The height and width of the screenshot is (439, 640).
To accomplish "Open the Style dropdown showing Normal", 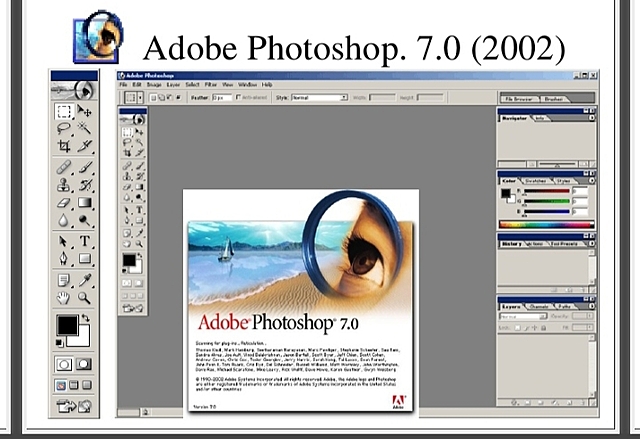I will point(320,98).
